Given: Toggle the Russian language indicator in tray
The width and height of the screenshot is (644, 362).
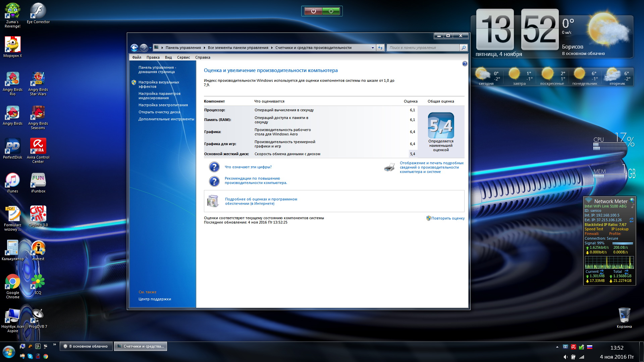Looking at the screenshot, I should (590, 347).
